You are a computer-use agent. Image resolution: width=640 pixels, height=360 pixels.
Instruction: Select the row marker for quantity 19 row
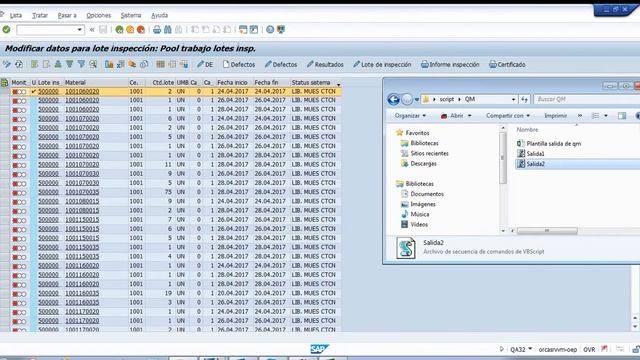[4, 293]
